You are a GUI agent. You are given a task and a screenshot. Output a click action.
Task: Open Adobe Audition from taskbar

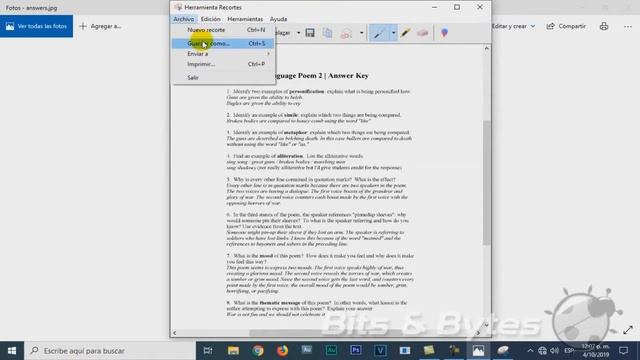point(331,351)
